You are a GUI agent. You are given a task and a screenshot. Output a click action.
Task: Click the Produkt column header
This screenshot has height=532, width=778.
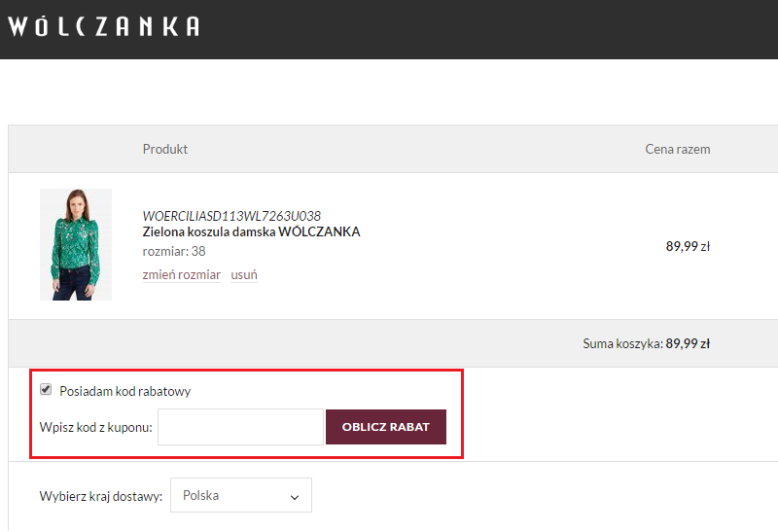click(165, 149)
